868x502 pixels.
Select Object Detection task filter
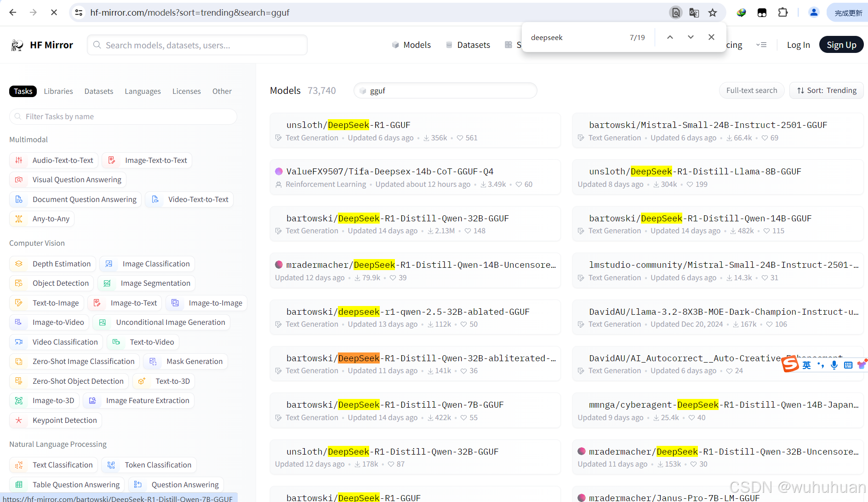[51, 283]
